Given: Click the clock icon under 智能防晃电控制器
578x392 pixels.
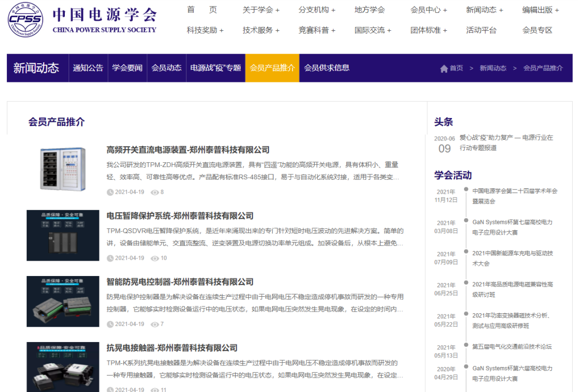Looking at the screenshot, I should click(x=110, y=324).
